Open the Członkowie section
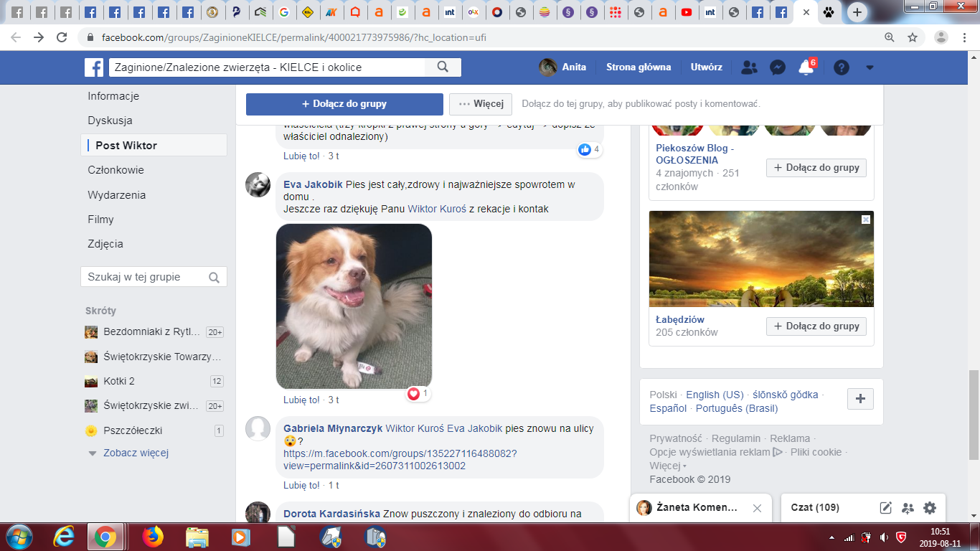 pos(116,170)
